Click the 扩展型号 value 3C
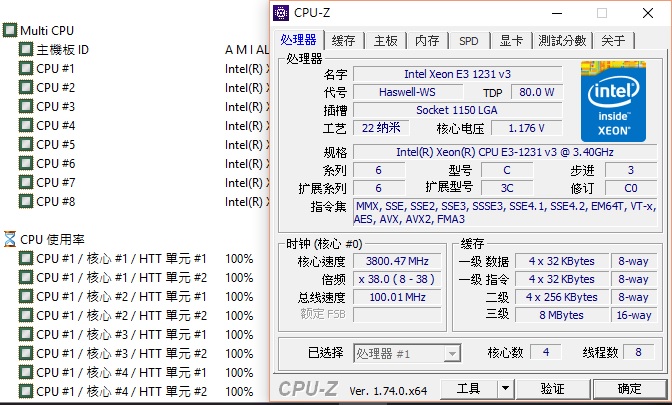Image resolution: width=672 pixels, height=405 pixels. 507,188
